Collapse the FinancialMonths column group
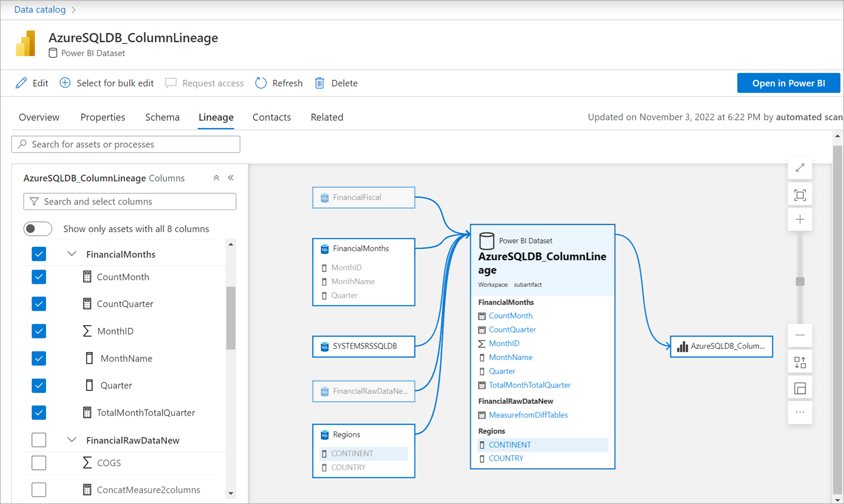844x504 pixels. tap(72, 254)
